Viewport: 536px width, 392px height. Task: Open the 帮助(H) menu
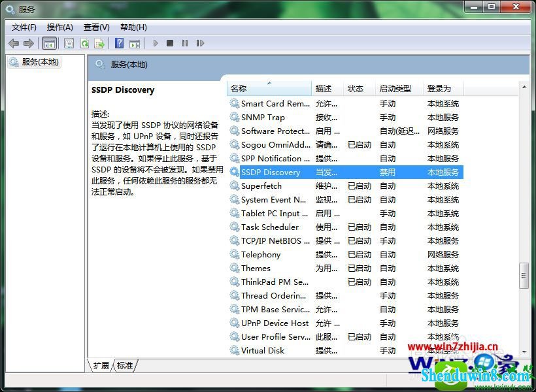(x=133, y=27)
